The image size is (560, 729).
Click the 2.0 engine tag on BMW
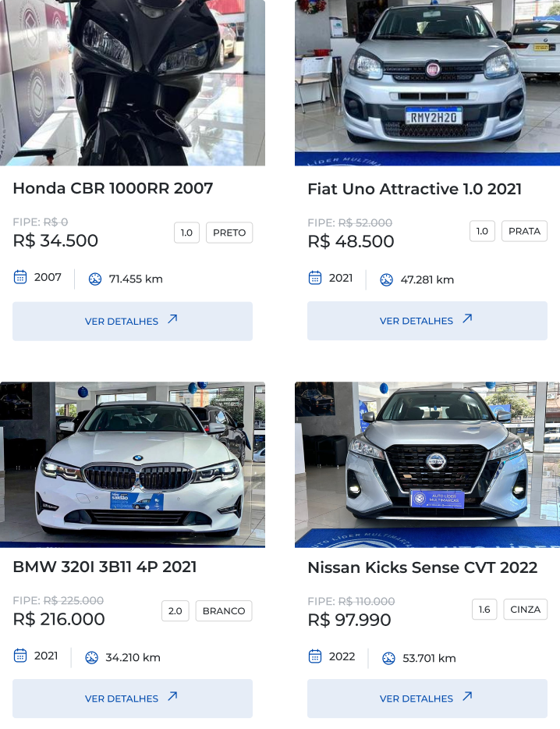pos(175,611)
